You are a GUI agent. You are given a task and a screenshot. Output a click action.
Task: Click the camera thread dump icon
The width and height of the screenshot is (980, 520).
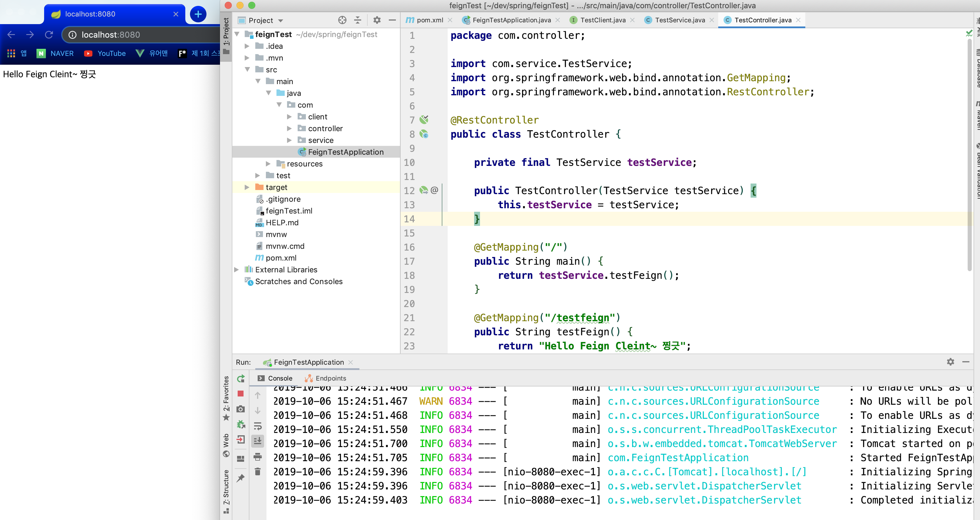tap(240, 409)
